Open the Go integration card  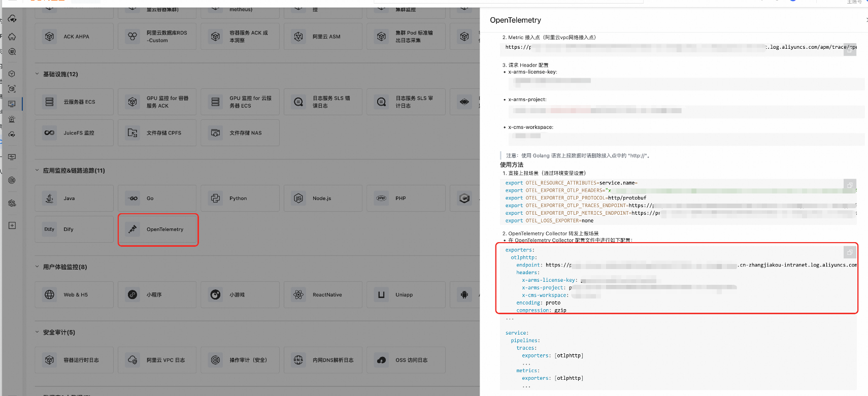[x=157, y=199]
